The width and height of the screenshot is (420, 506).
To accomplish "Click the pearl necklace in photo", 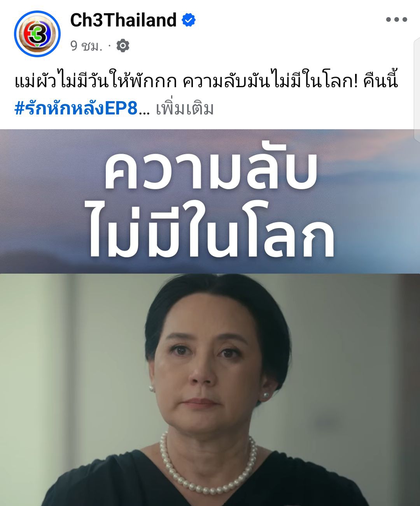I will 209,463.
